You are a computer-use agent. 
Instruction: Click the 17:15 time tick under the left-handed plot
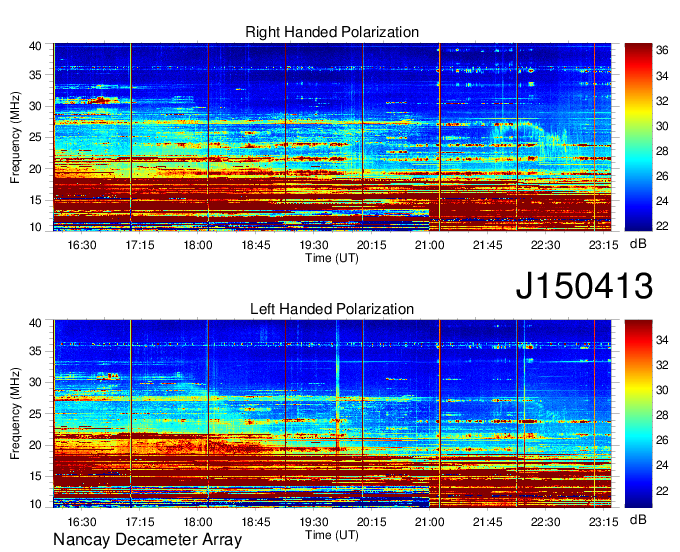coord(140,522)
